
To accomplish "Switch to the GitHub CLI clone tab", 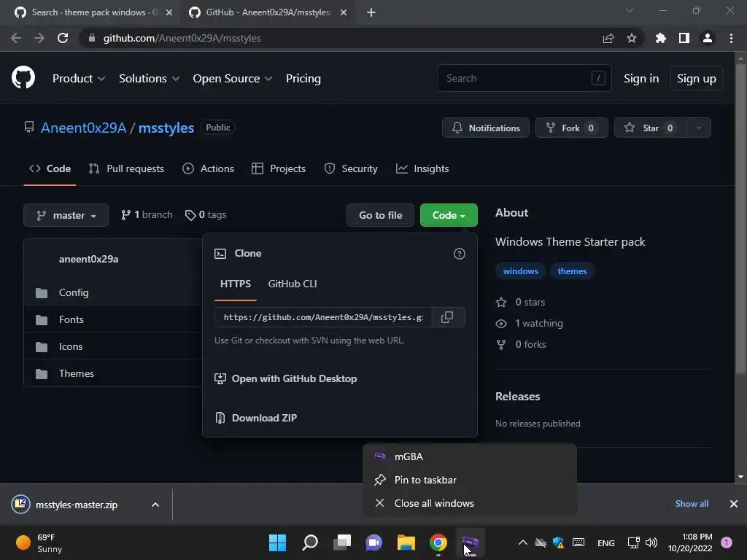I will (x=293, y=284).
